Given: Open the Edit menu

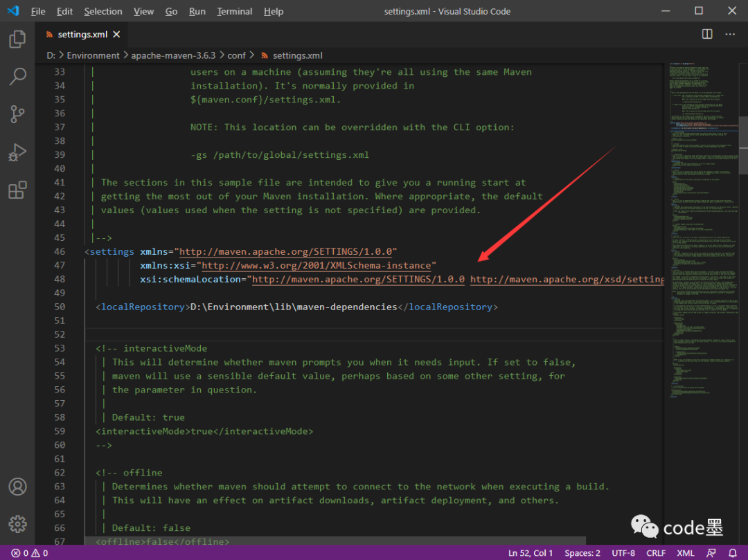Looking at the screenshot, I should [x=64, y=11].
